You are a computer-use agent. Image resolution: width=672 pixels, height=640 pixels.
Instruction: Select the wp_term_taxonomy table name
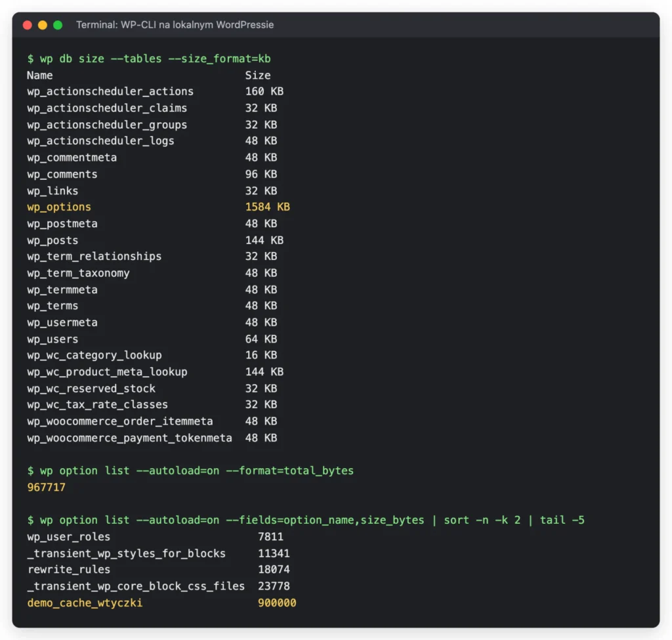[x=79, y=273]
